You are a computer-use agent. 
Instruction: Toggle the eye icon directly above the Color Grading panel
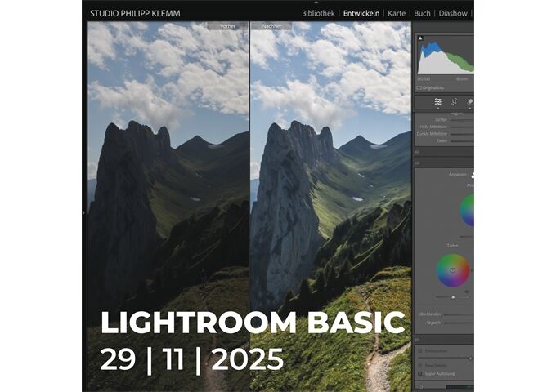tap(417, 163)
